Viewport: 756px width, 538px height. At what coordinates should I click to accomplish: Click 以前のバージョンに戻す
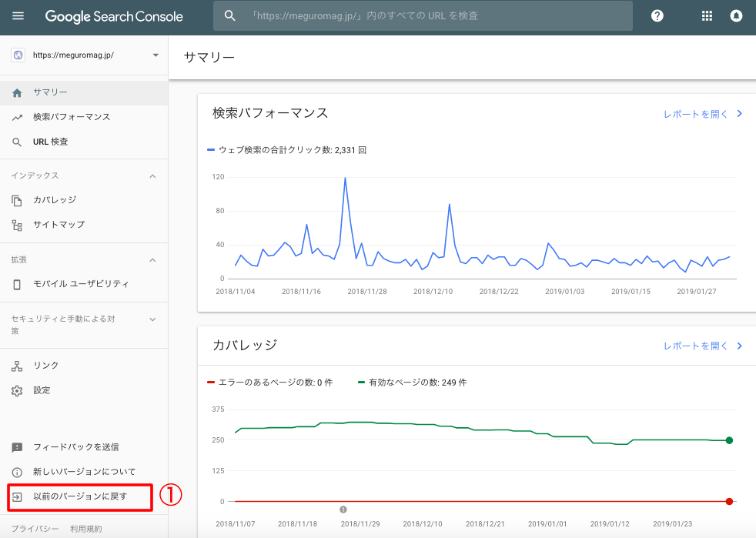point(79,496)
